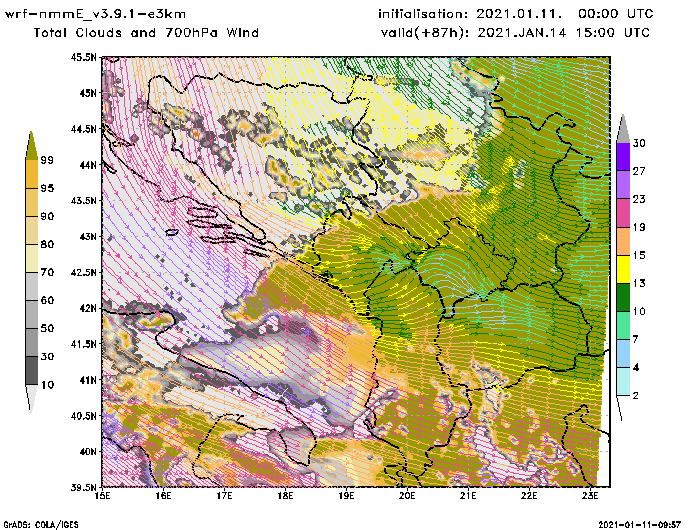Click the initialisation date line
The height and width of the screenshot is (530, 700).
(516, 14)
